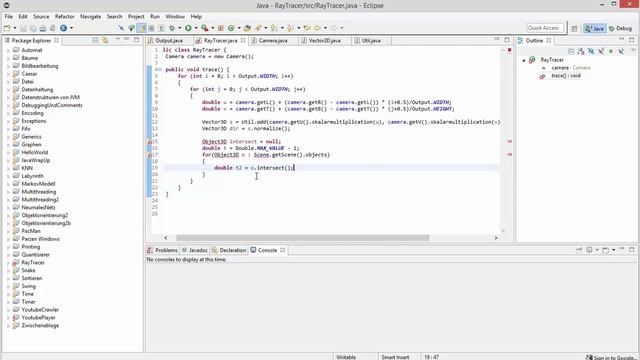The width and height of the screenshot is (640, 360).
Task: Click Collapse All in Package Explorer
Action: [95, 40]
